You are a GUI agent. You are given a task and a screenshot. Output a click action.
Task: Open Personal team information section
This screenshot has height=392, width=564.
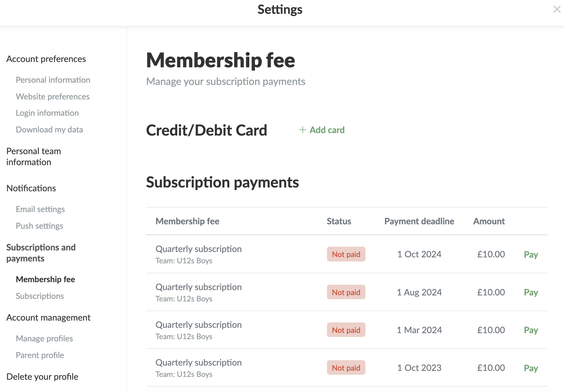click(33, 156)
